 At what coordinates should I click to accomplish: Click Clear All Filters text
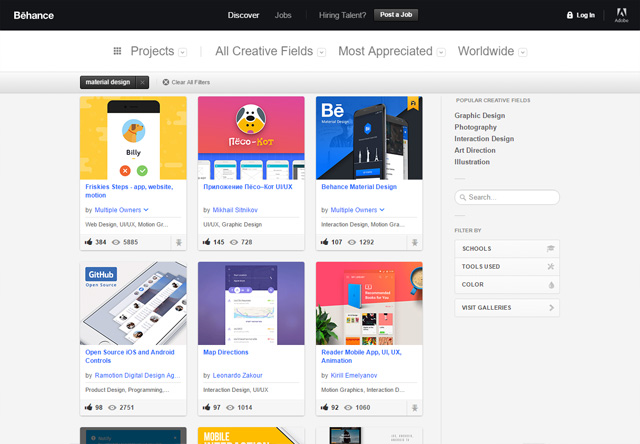point(191,82)
